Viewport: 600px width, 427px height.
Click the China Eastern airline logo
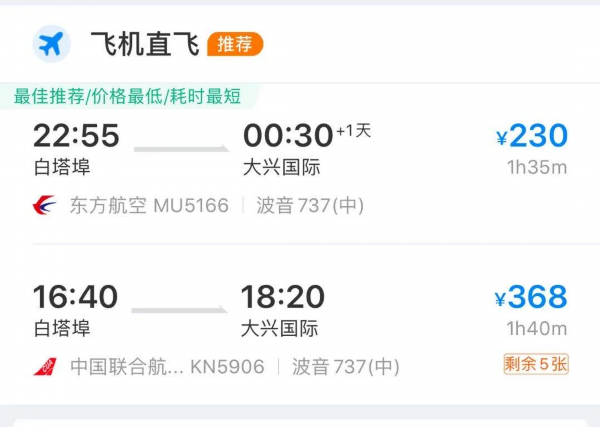(45, 206)
